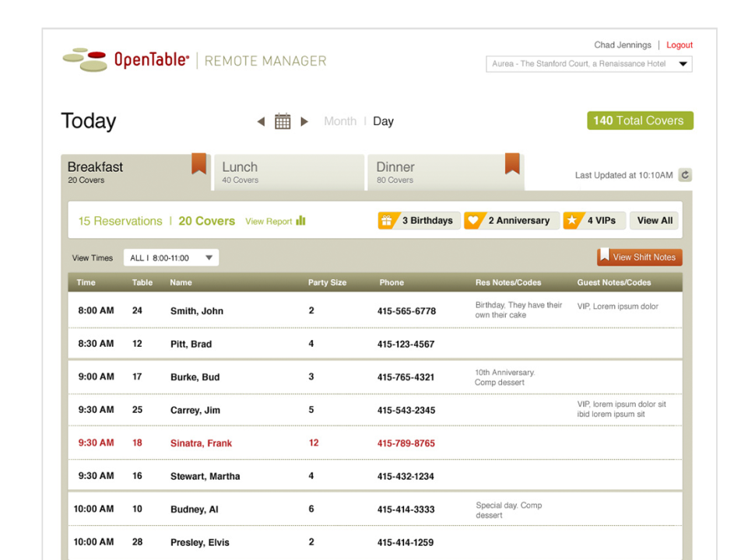This screenshot has width=755, height=560.
Task: Log out of the account
Action: coord(679,45)
